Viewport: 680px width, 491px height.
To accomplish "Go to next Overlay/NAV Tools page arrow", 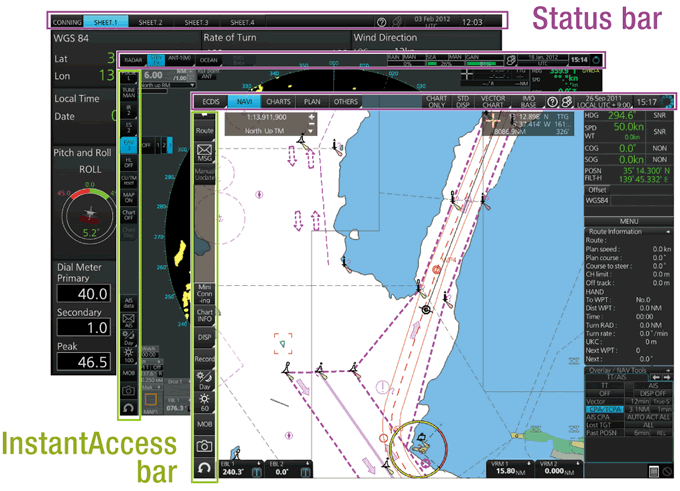I will pos(667,377).
